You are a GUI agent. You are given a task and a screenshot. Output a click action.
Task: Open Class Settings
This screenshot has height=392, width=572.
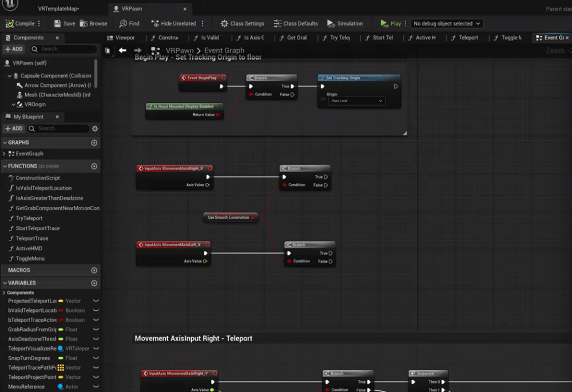[242, 23]
